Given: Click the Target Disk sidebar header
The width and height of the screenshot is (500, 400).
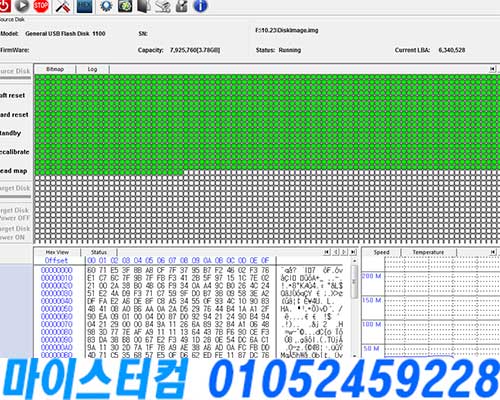Looking at the screenshot, I should click(x=15, y=188).
